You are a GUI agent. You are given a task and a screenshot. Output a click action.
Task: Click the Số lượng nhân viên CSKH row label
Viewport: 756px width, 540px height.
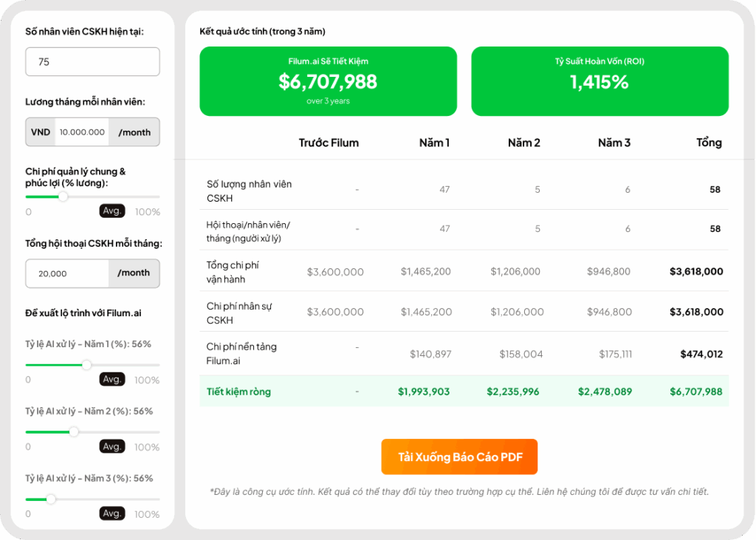250,191
